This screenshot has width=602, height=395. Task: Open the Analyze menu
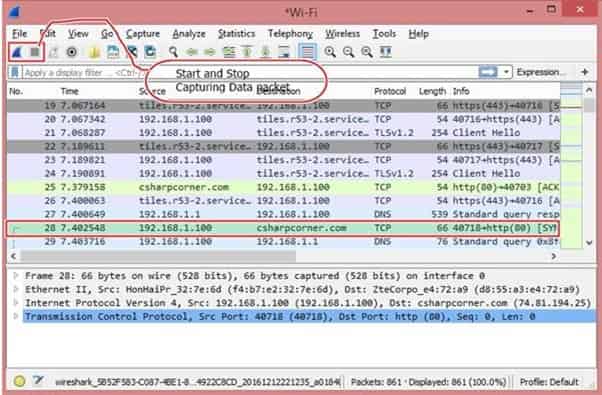click(189, 34)
